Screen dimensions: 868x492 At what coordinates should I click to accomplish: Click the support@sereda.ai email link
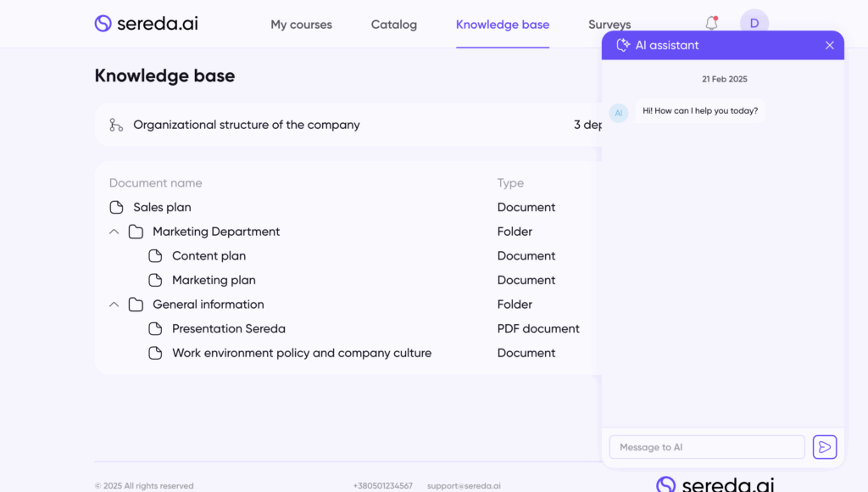point(464,486)
